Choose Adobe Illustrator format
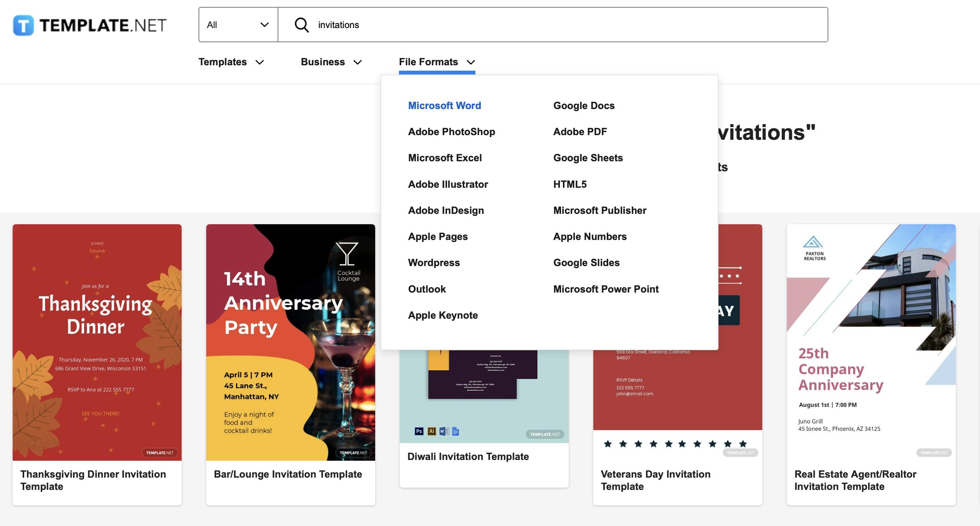Viewport: 980px width, 526px height. pyautogui.click(x=448, y=184)
